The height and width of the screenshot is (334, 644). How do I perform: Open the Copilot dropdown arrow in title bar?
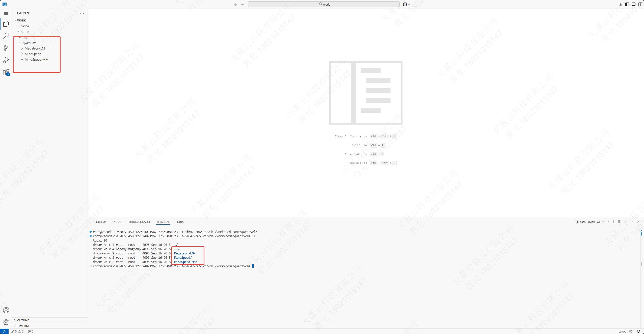click(x=409, y=4)
